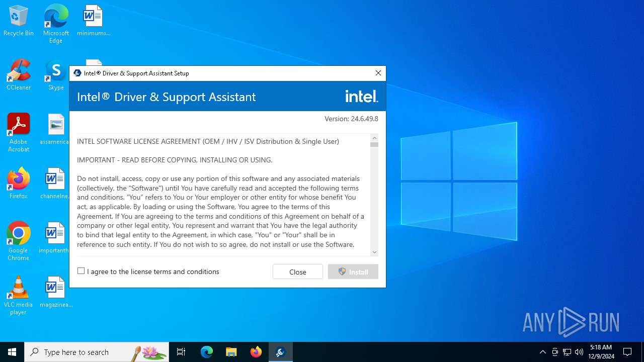Select the magazinea Word document icon

56,292
